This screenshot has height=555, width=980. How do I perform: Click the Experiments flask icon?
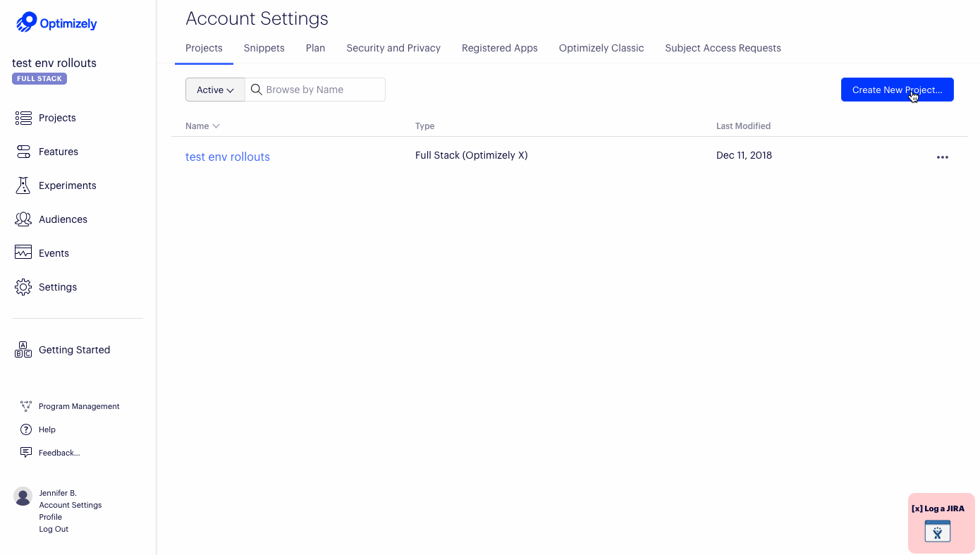click(23, 185)
